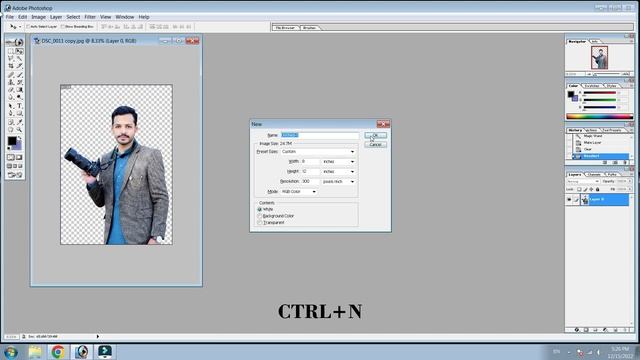Open Fill dropdown in Layers panel
Screen dimensions: 640x360
pyautogui.click(x=629, y=189)
